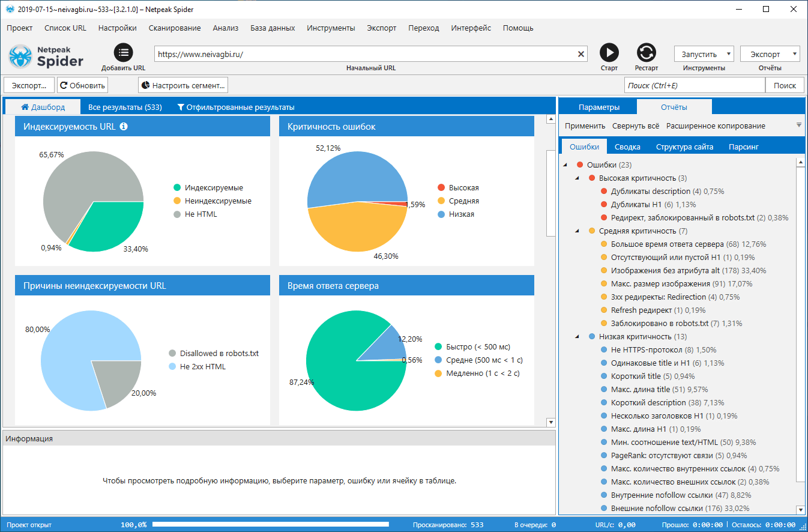
Task: Click the red dot icon of Дубликаты description
Action: [x=604, y=192]
